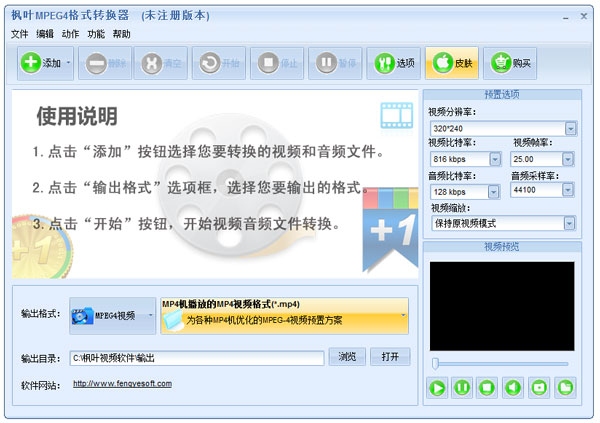Click the 暂停 (Pause) toolbar button

(335, 63)
